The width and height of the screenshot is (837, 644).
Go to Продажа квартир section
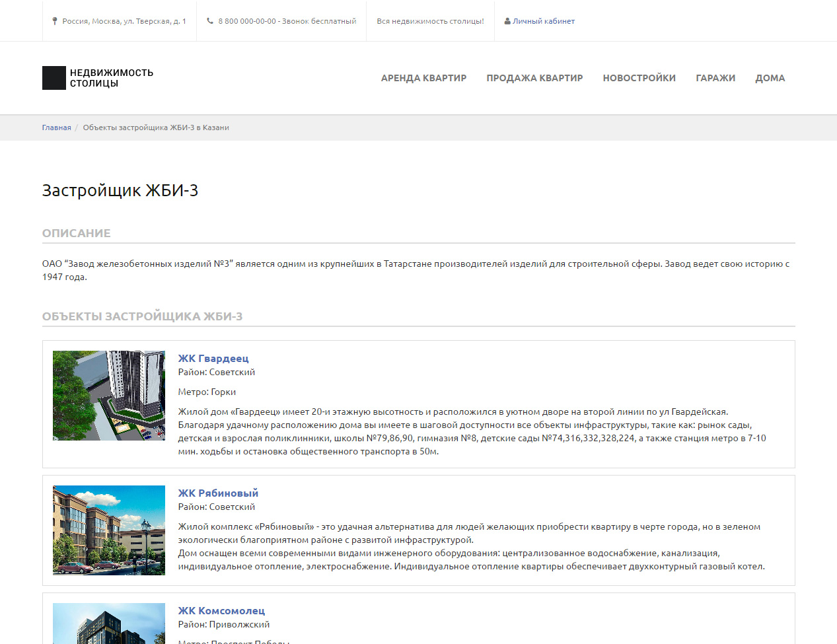[534, 78]
